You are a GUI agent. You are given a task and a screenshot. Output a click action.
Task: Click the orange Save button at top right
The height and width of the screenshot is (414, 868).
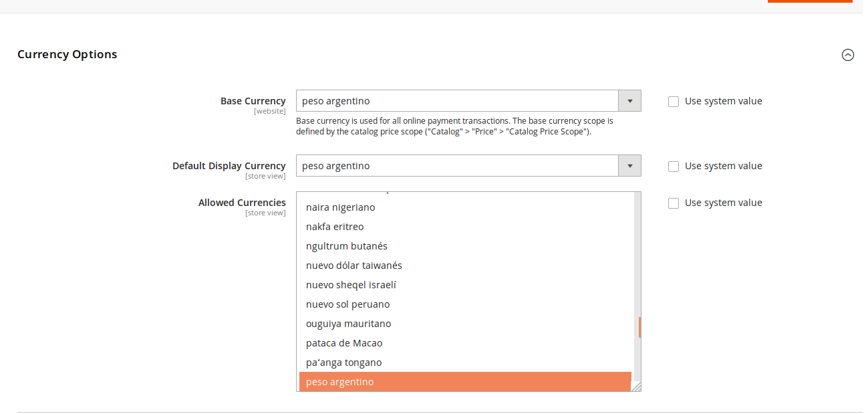(x=810, y=1)
